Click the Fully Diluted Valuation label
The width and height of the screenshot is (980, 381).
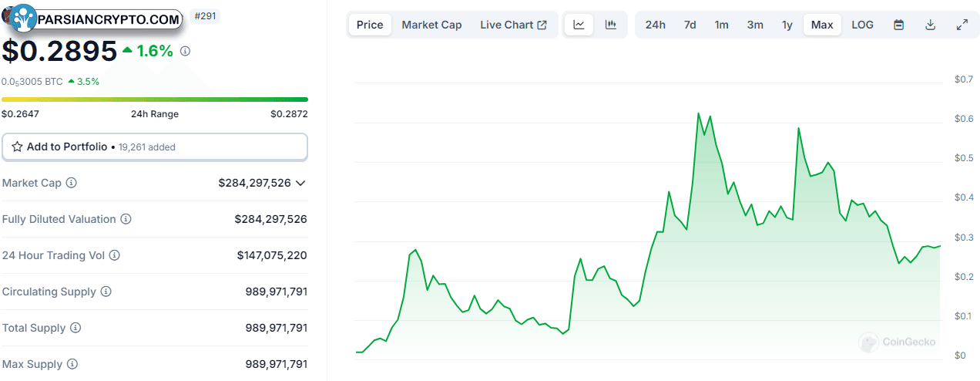(x=59, y=219)
